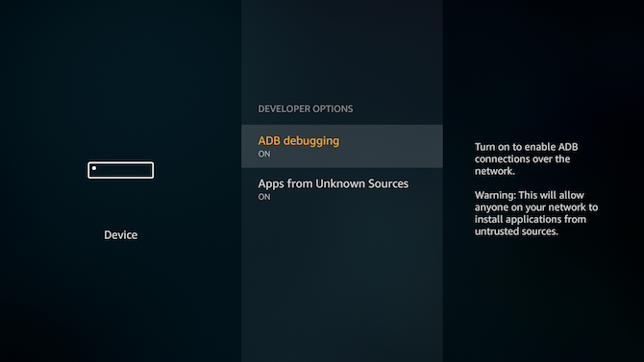The image size is (644, 362).
Task: Open the Apps from Unknown Sources row
Action: click(342, 189)
